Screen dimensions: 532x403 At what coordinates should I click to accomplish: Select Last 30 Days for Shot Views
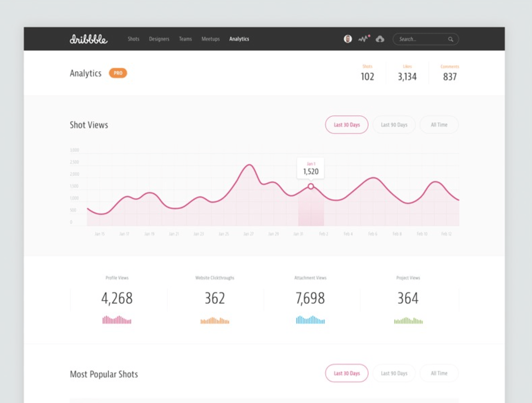(347, 125)
